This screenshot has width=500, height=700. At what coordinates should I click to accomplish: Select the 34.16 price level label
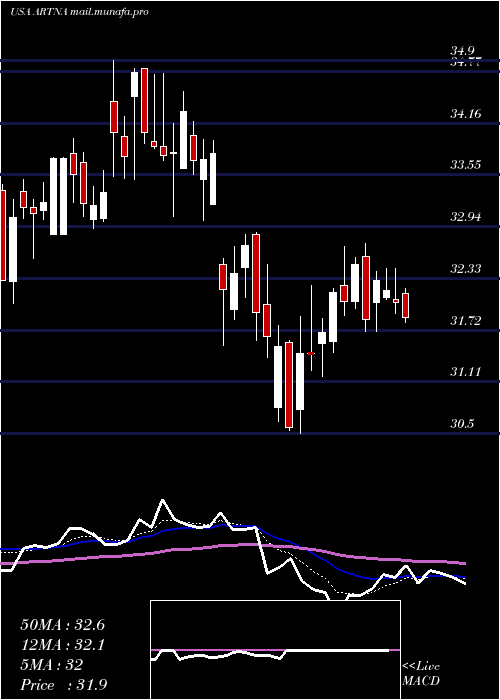pyautogui.click(x=465, y=114)
